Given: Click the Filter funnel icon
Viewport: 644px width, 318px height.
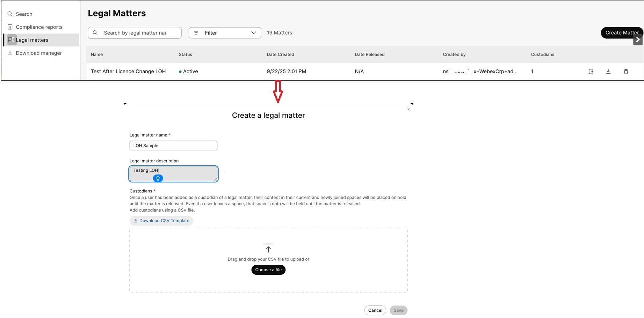Looking at the screenshot, I should [196, 32].
